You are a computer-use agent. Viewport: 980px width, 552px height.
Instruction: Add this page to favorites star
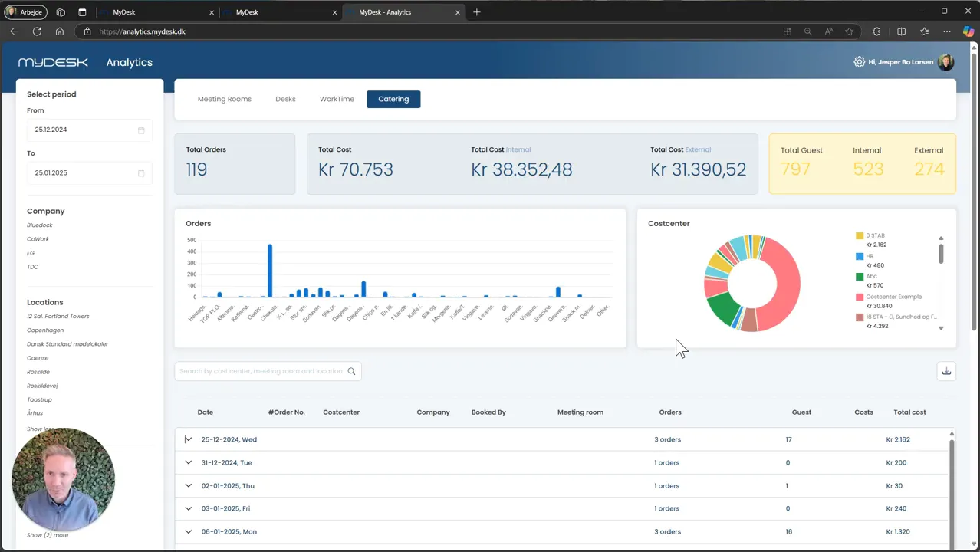849,31
